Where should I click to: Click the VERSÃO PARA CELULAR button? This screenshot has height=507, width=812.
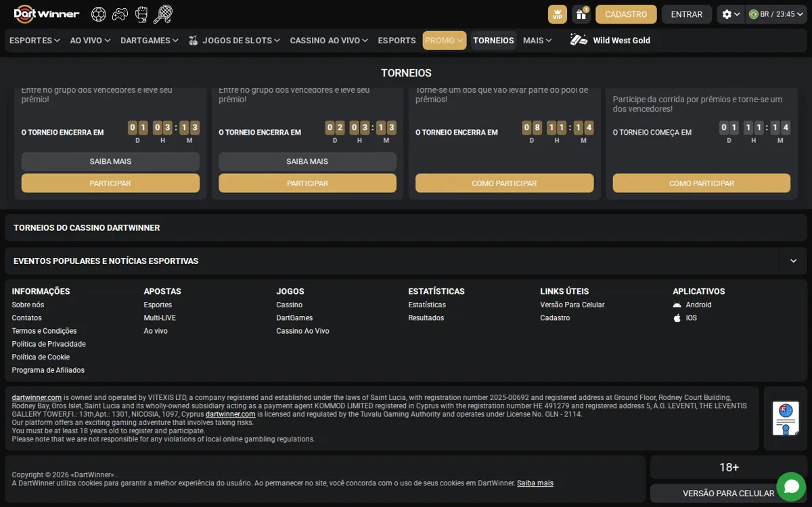(729, 493)
